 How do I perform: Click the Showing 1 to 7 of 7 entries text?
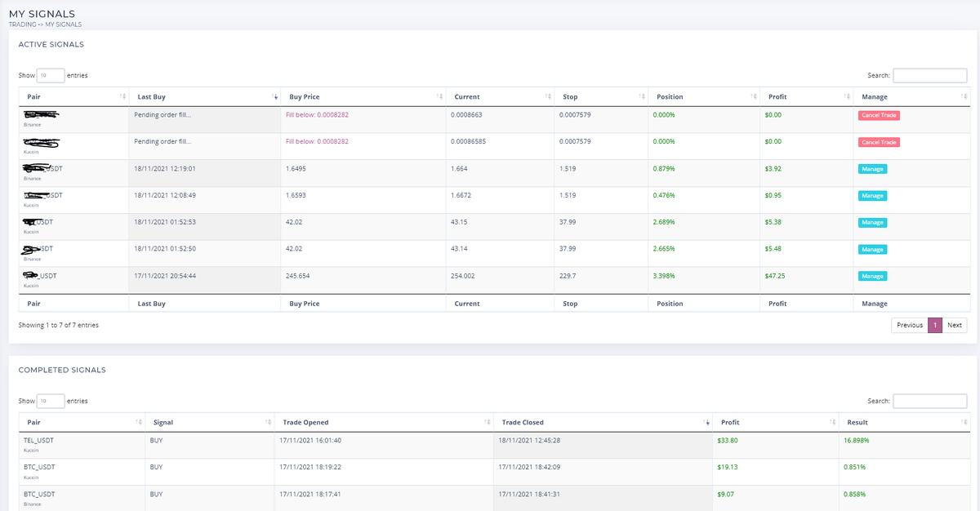pos(59,325)
